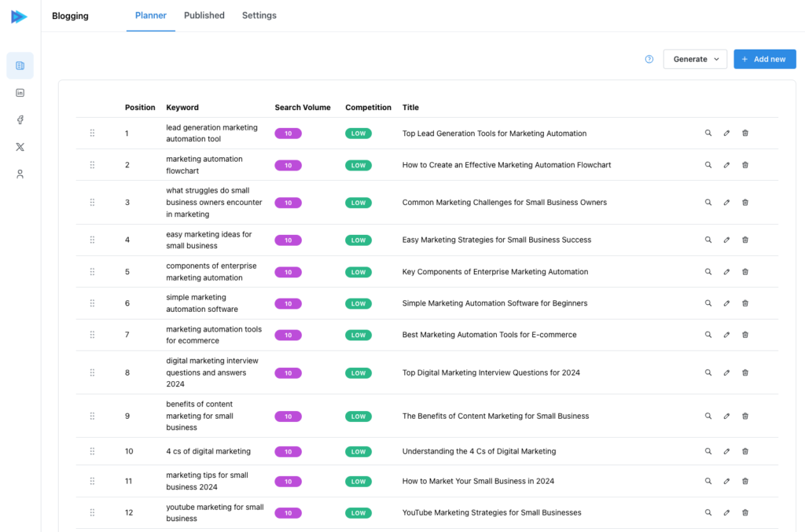Click the LOW competition badge in row 3

tap(358, 203)
